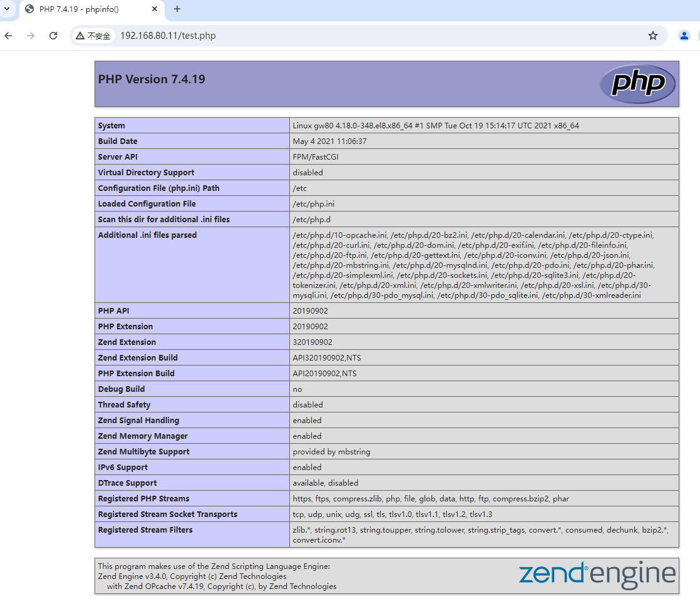Click the Zend OPcache v7.4.19 line
This screenshot has height=599, width=700.
coord(222,586)
